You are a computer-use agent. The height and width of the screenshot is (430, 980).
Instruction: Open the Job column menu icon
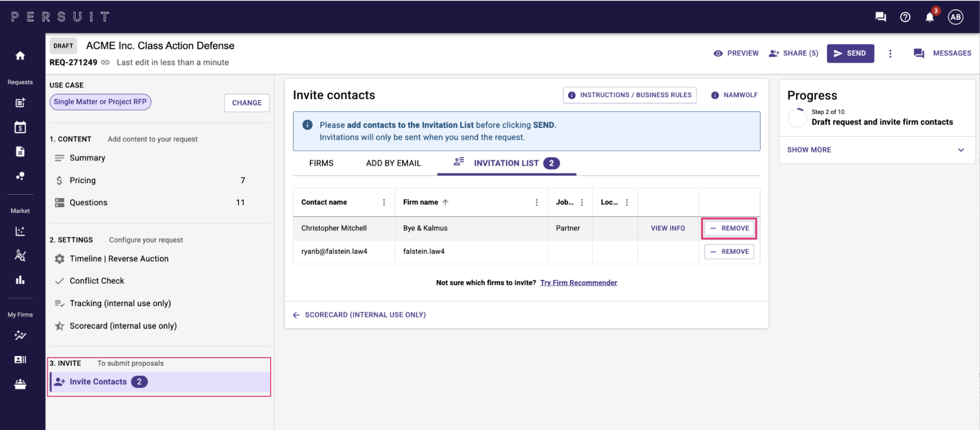click(582, 202)
